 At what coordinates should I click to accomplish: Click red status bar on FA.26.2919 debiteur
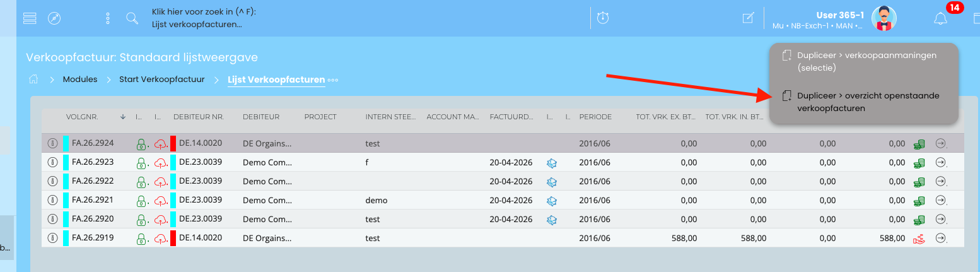tap(173, 239)
